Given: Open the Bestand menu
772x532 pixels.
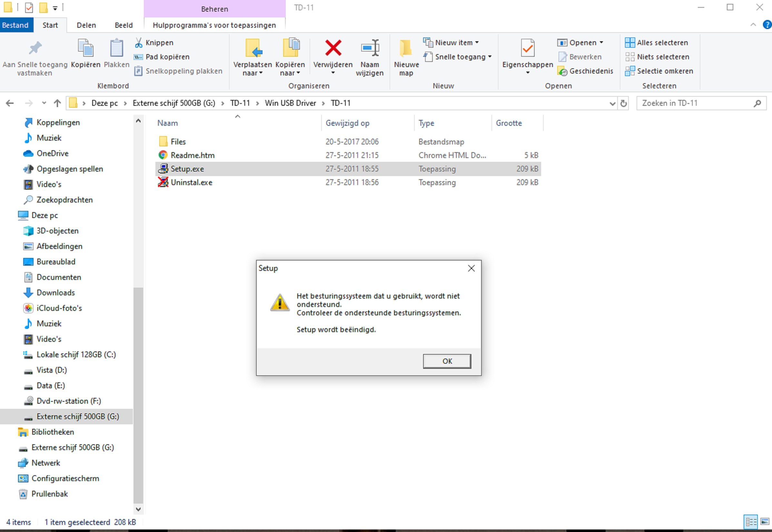Looking at the screenshot, I should [x=15, y=25].
